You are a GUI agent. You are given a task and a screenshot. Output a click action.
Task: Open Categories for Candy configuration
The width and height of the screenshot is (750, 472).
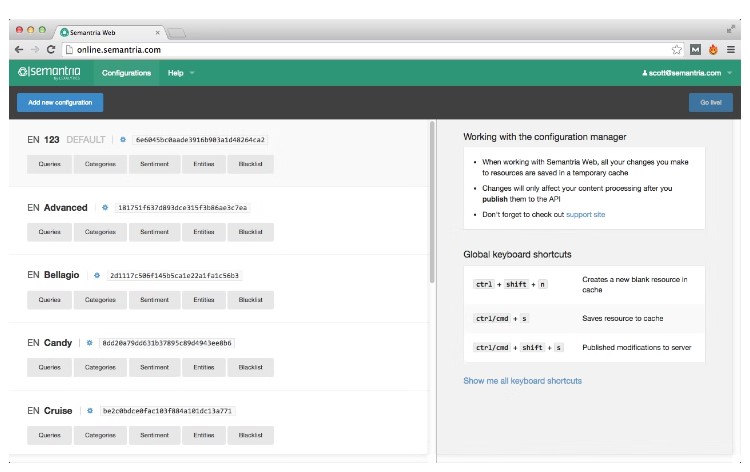click(100, 367)
